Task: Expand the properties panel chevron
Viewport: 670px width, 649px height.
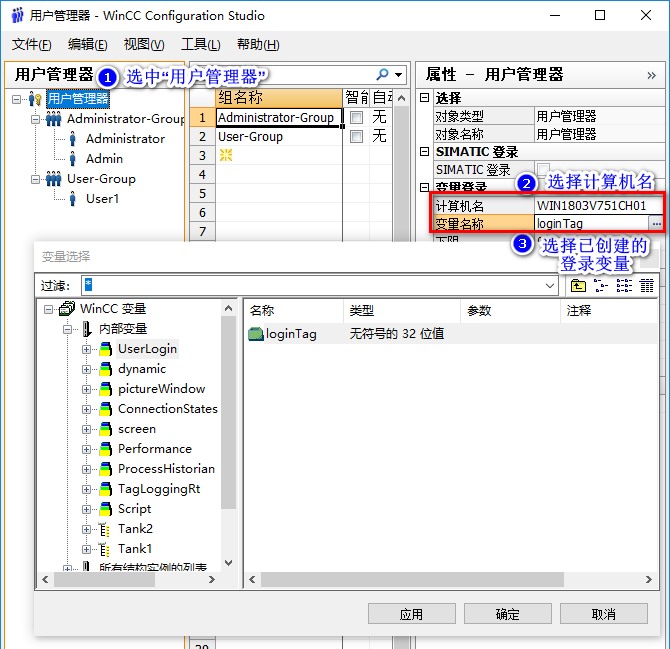Action: point(652,76)
